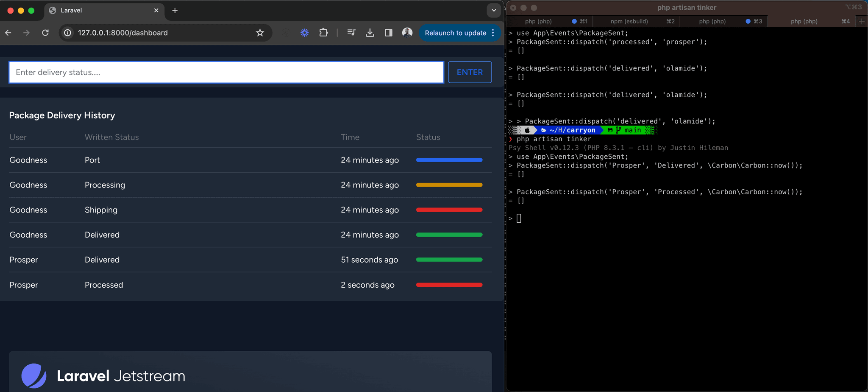Reload the dashboard page
868x392 pixels.
(x=45, y=33)
